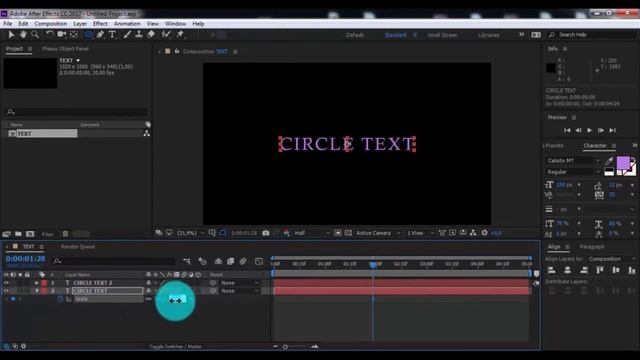The image size is (640, 360).
Task: Open the Animation menu
Action: [x=127, y=24]
